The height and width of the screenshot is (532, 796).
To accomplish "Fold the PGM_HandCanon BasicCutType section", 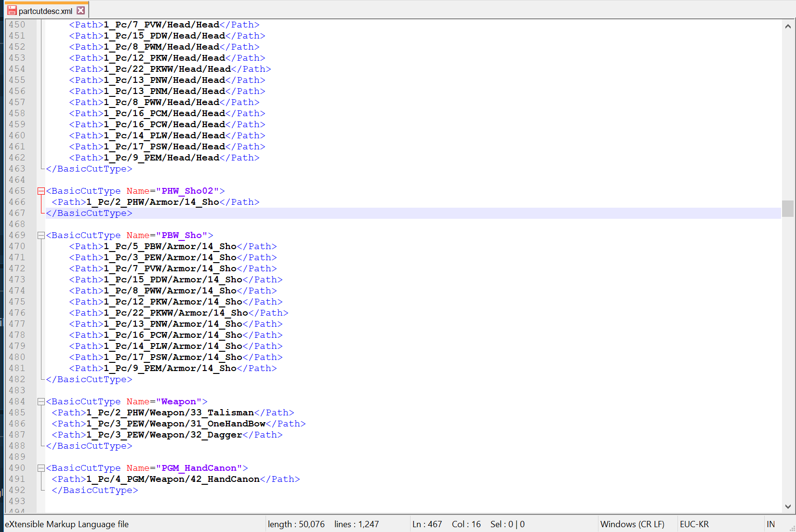I will click(41, 468).
